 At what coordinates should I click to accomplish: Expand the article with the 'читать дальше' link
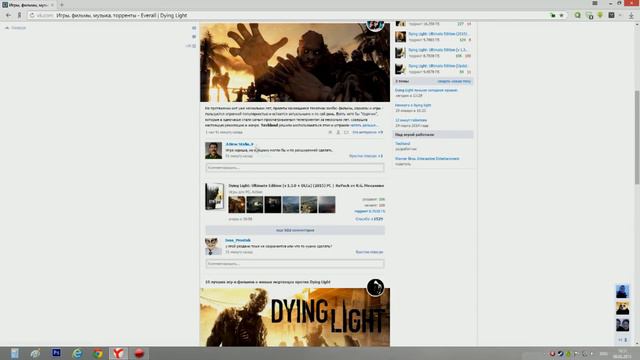coord(363,125)
